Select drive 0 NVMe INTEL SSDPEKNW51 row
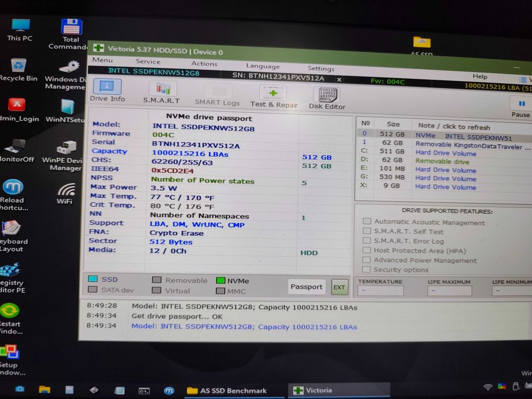Viewport: 532px width, 399px height. [x=444, y=135]
